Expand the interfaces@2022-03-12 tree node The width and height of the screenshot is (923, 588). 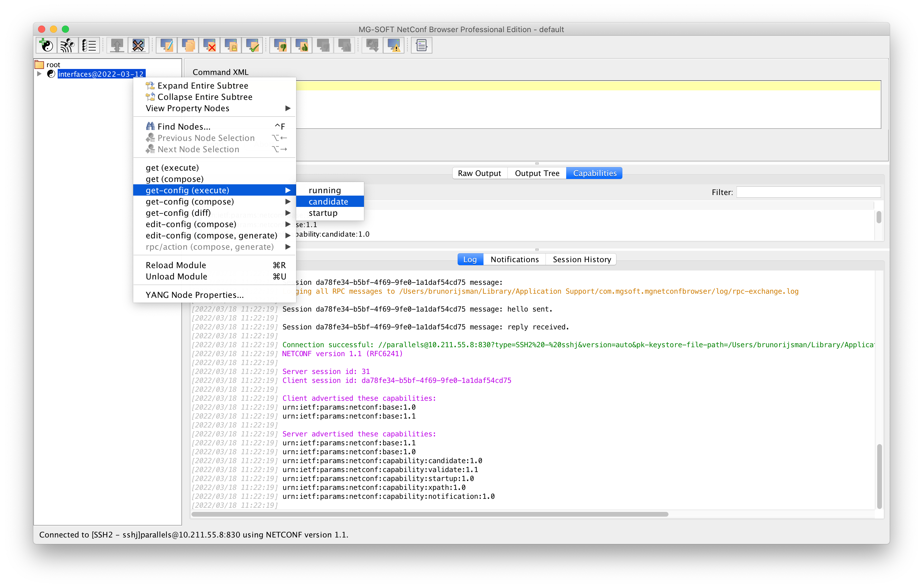pyautogui.click(x=40, y=74)
